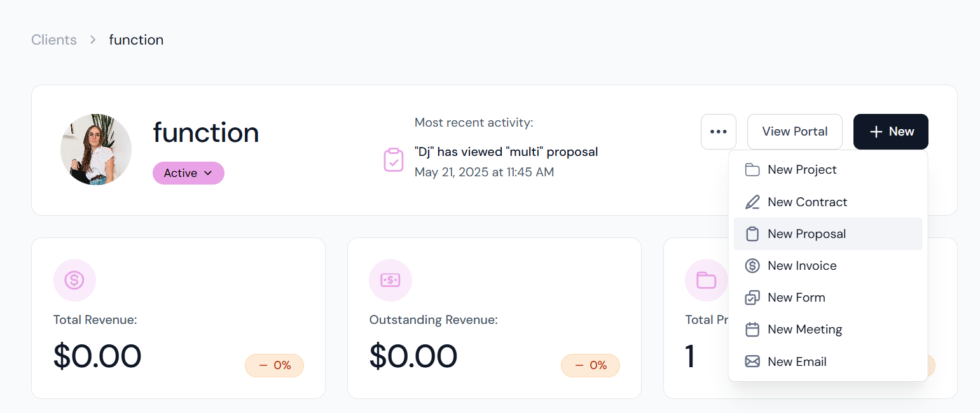This screenshot has width=980, height=413.
Task: Click the pen icon beside New Contract
Action: coord(752,202)
